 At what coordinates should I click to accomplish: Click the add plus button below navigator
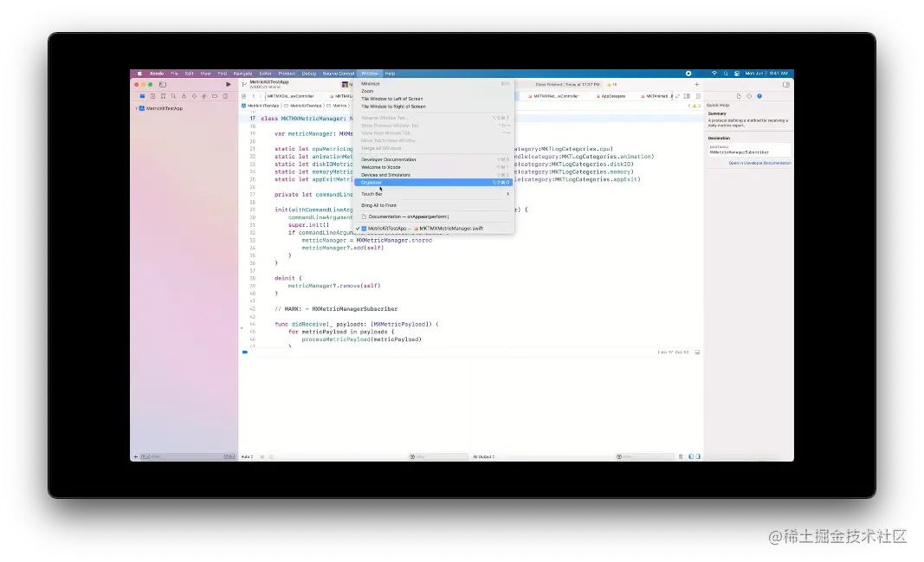pyautogui.click(x=136, y=456)
